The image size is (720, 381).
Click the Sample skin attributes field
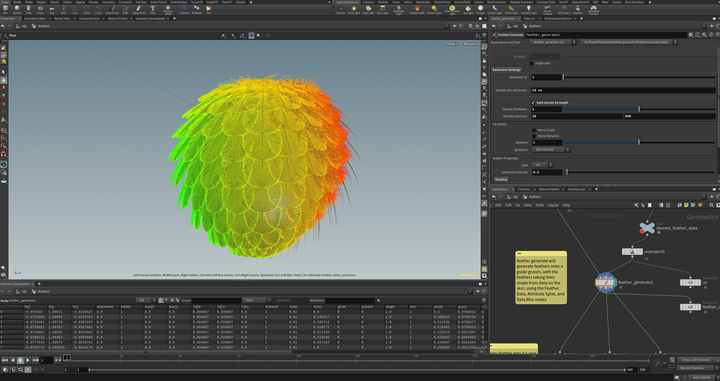point(623,90)
